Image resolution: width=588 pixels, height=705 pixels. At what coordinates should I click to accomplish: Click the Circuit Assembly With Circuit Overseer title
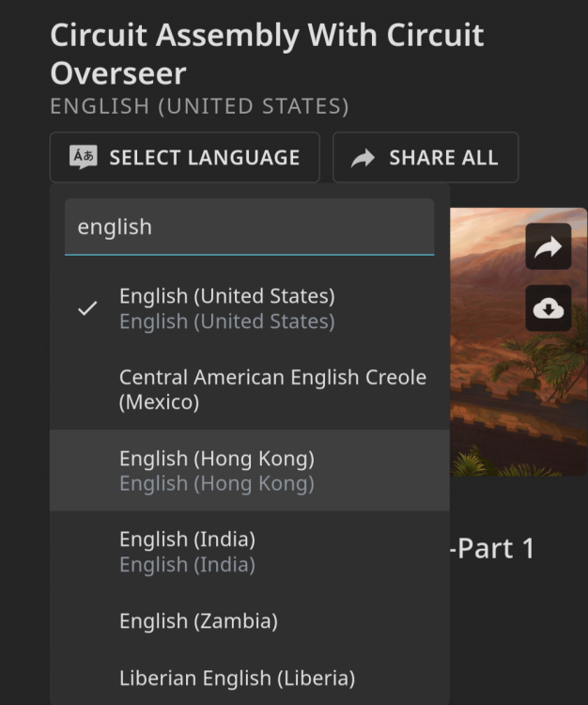pos(267,54)
